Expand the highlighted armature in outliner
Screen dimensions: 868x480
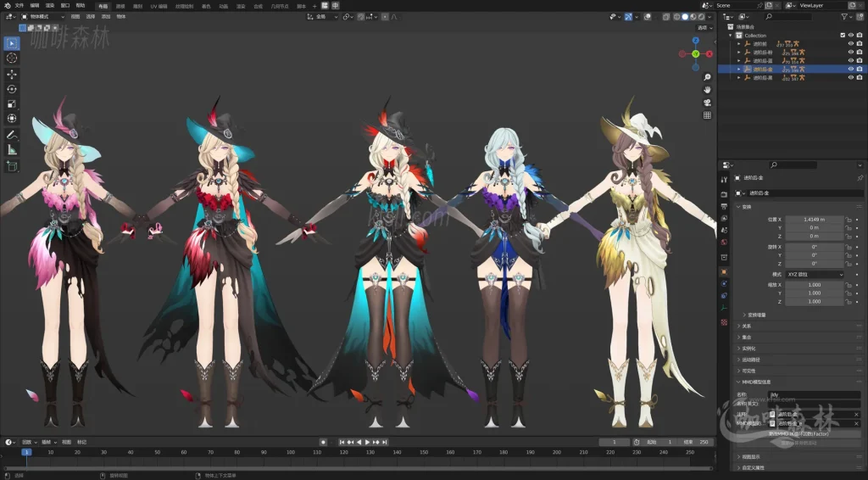point(739,70)
